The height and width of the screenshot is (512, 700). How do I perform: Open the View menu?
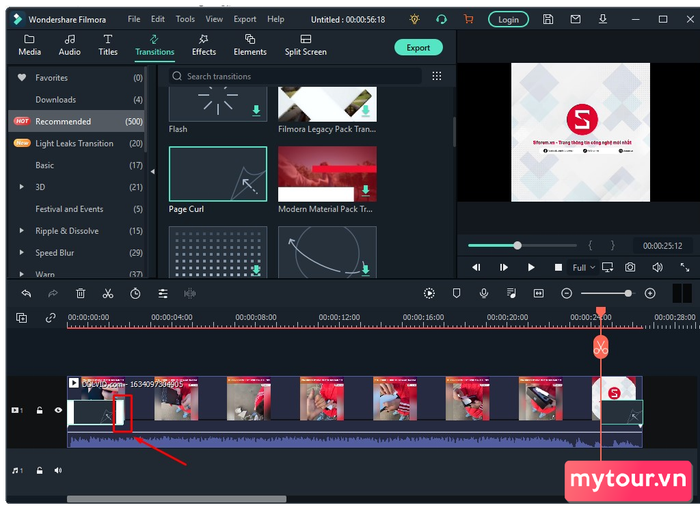coord(214,19)
